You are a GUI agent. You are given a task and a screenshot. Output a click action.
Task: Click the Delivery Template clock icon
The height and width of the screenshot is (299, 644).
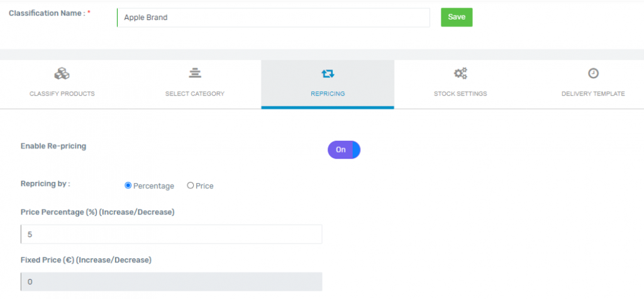593,74
